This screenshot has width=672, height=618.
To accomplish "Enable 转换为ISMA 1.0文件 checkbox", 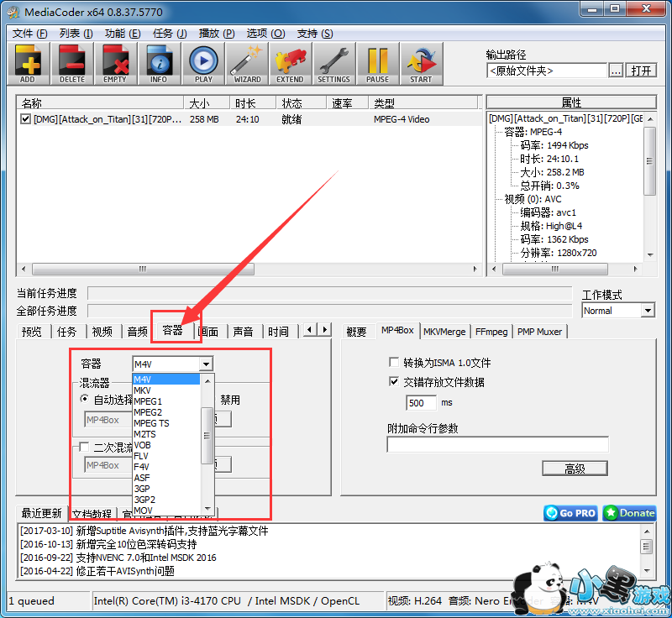I will click(x=393, y=363).
